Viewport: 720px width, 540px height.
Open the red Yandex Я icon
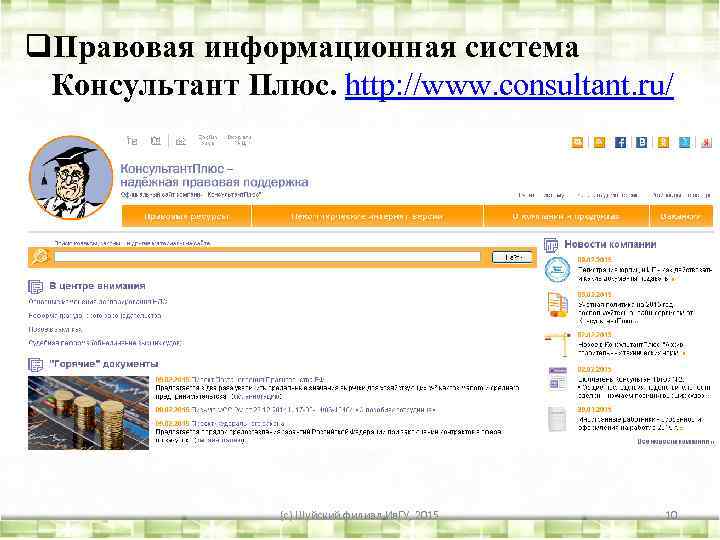[x=706, y=142]
